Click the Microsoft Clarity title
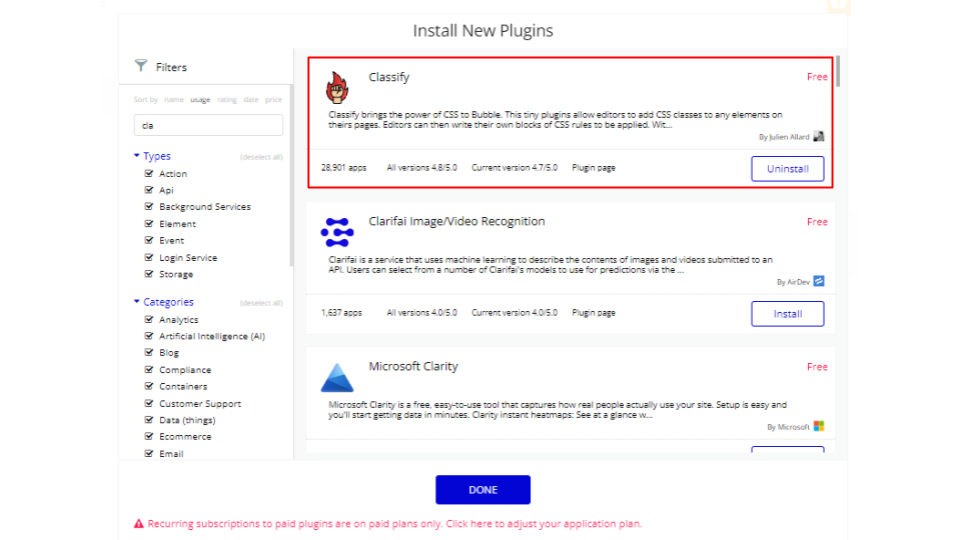Screen dimensions: 960x540 point(413,366)
